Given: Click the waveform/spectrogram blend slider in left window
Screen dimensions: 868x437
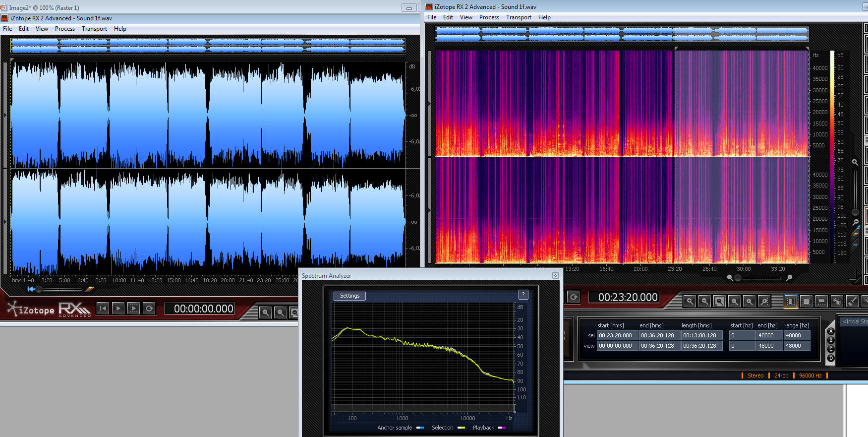Looking at the screenshot, I should pos(58,289).
